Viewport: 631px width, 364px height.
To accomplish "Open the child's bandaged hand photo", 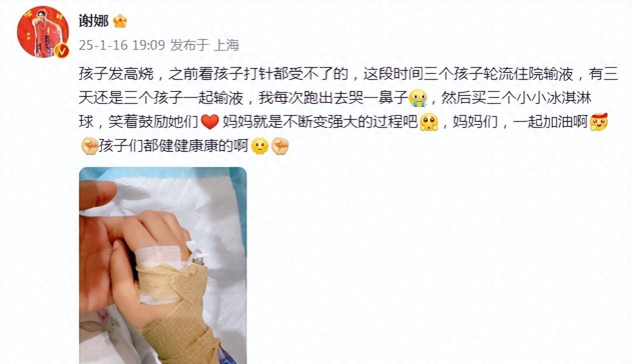I will tap(163, 265).
